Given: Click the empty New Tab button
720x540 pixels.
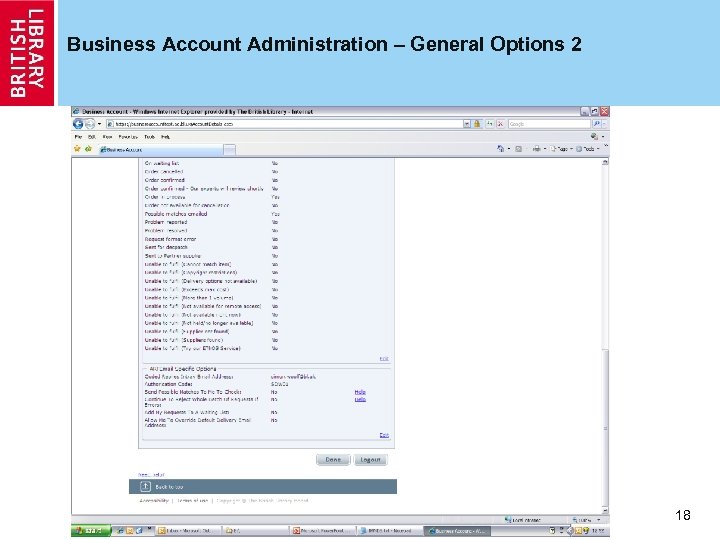Looking at the screenshot, I should click(230, 149).
